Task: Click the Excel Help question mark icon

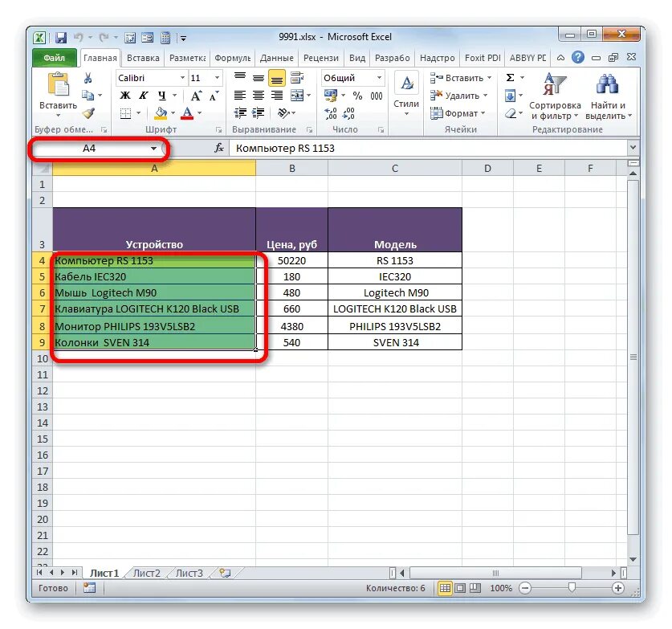Action: pos(578,57)
